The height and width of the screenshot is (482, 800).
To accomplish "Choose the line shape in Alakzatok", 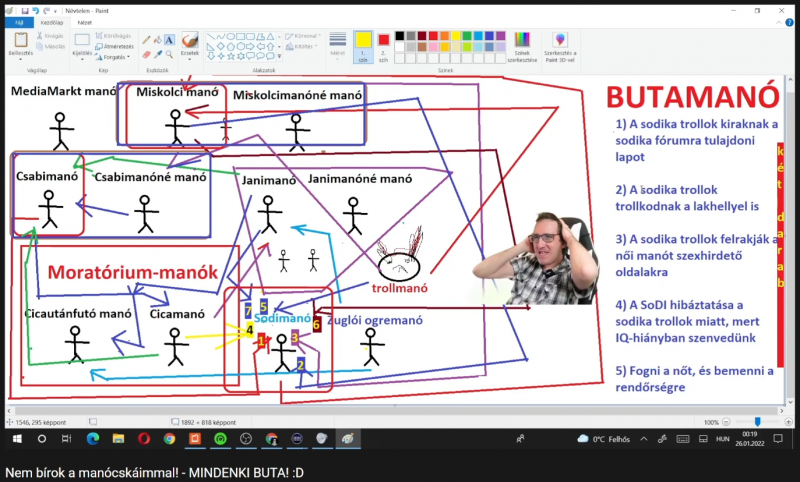I will [211, 37].
